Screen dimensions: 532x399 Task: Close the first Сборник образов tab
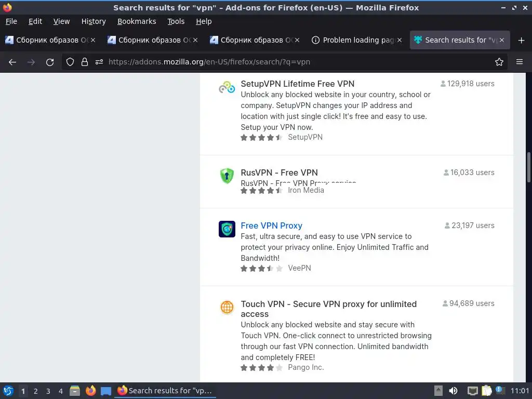coord(92,40)
